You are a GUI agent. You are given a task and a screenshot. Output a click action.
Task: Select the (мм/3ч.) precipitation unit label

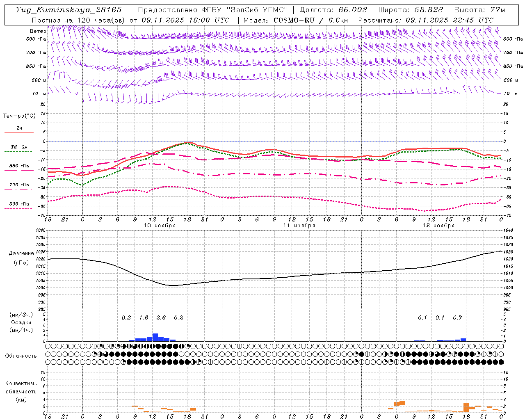point(21,315)
